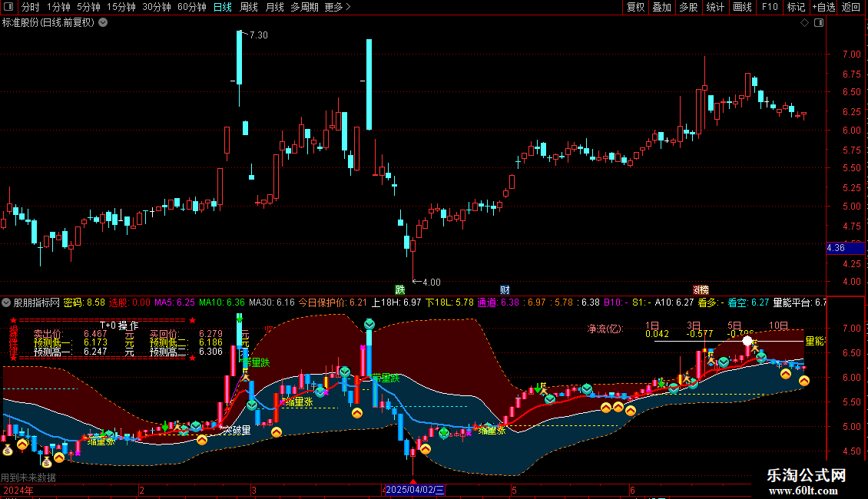Image resolution: width=868 pixels, height=499 pixels.
Task: Click the 7.30 high price label
Action: pos(259,35)
